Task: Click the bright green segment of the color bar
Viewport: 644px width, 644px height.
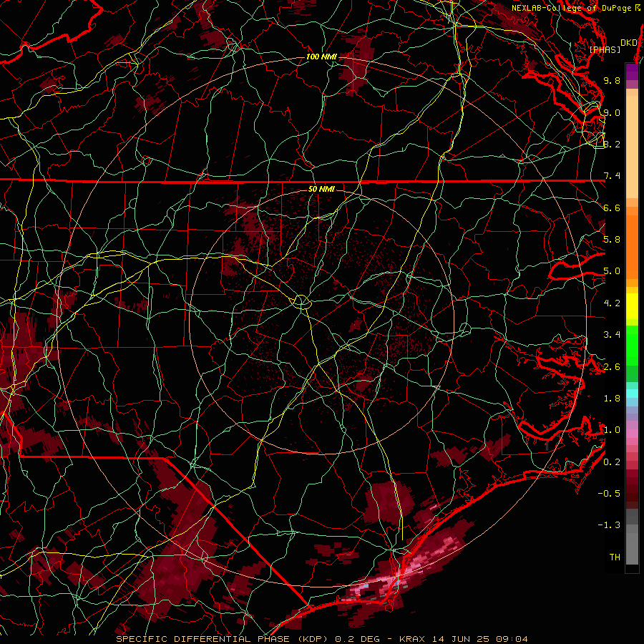Action: [x=632, y=345]
